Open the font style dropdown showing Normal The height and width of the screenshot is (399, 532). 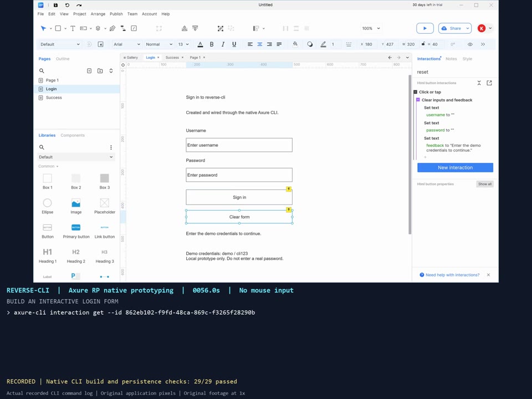click(159, 44)
